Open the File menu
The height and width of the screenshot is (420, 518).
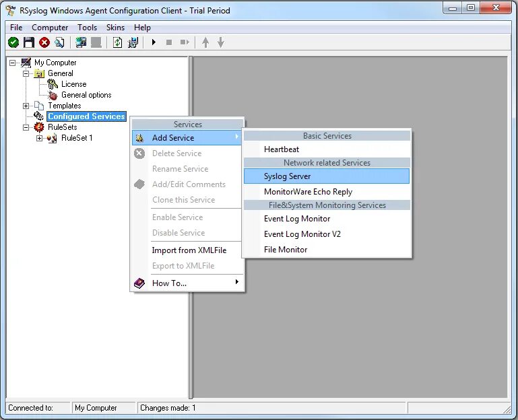(x=16, y=28)
